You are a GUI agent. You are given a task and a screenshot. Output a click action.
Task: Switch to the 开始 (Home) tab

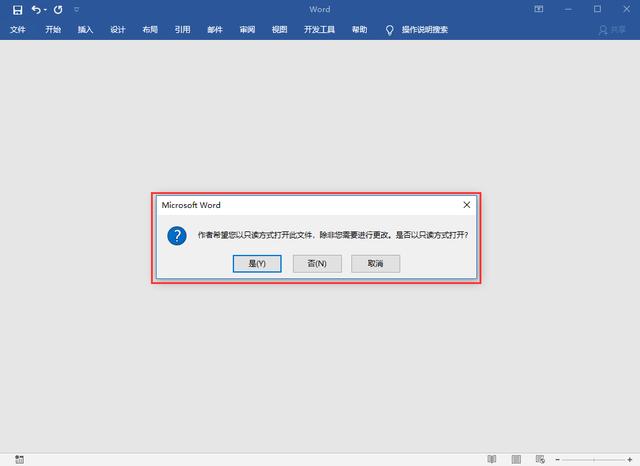pyautogui.click(x=53, y=29)
